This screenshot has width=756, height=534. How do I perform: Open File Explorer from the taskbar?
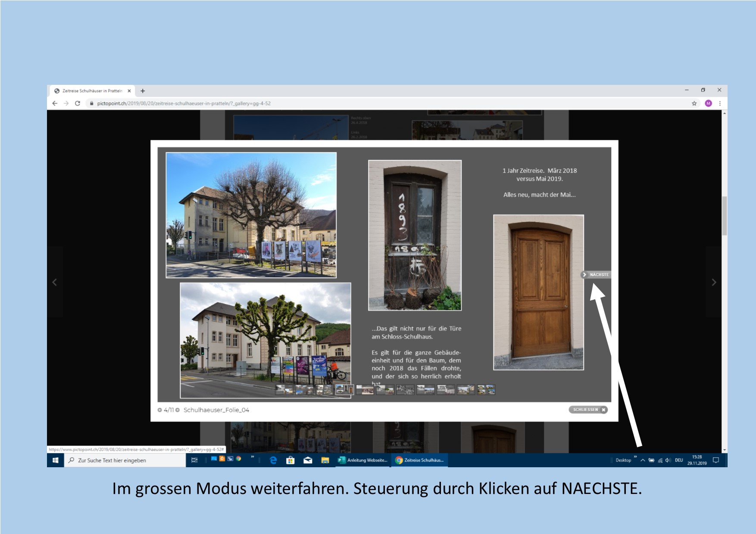[x=325, y=460]
